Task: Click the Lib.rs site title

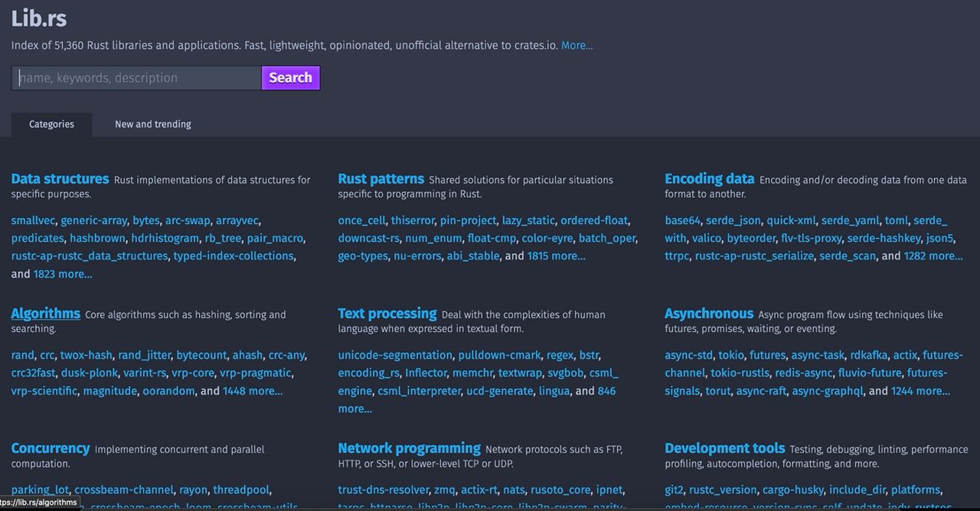Action: coord(39,18)
